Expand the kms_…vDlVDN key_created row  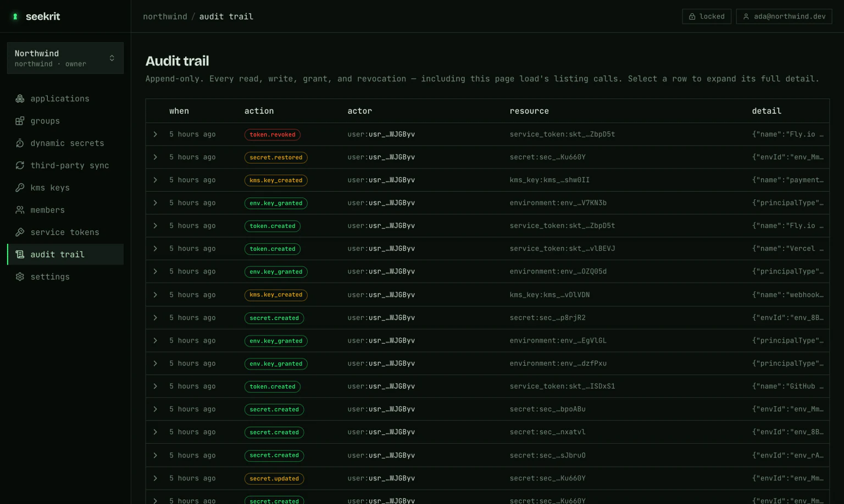156,295
